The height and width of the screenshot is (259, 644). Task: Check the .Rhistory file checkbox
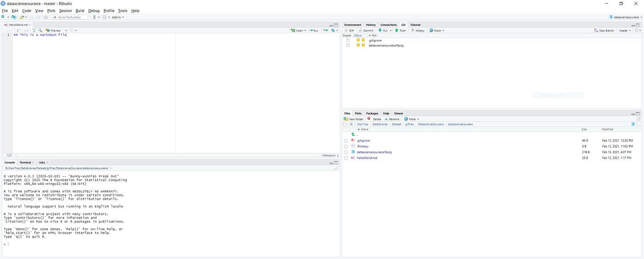click(x=345, y=146)
